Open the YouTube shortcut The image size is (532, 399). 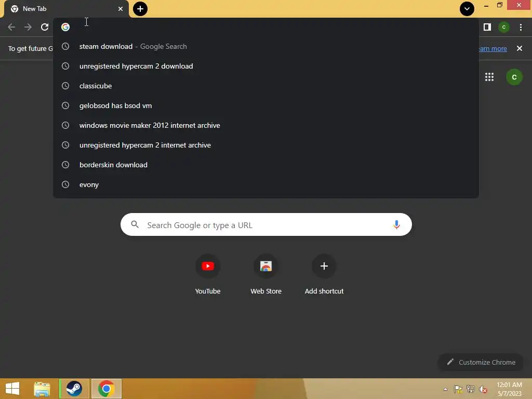pyautogui.click(x=208, y=274)
